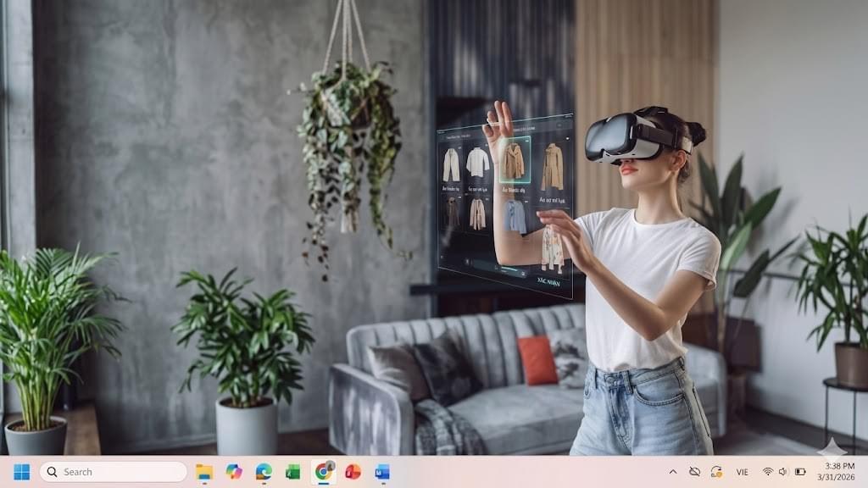Switch to the active Chrome window
Image resolution: width=868 pixels, height=488 pixels.
point(323,472)
